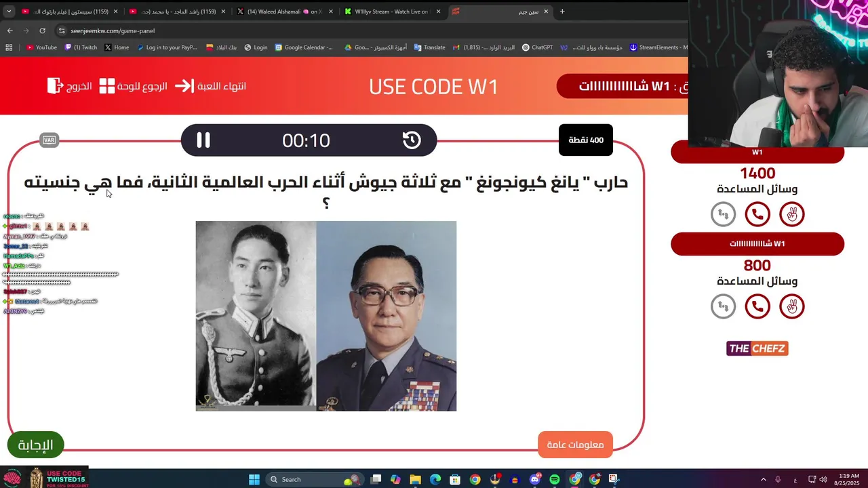Open the clock showing 1:19 AM
Image resolution: width=868 pixels, height=488 pixels.
coord(848,479)
